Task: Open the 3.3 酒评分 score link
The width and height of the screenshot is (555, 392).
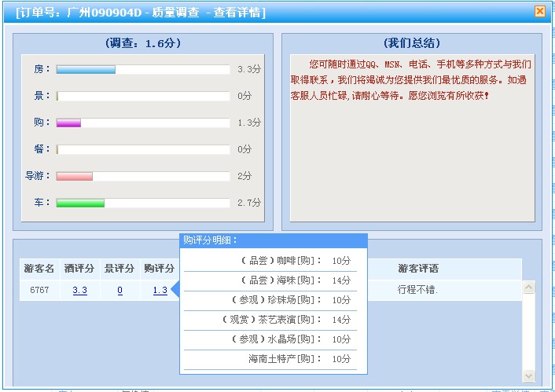Action: (x=80, y=291)
